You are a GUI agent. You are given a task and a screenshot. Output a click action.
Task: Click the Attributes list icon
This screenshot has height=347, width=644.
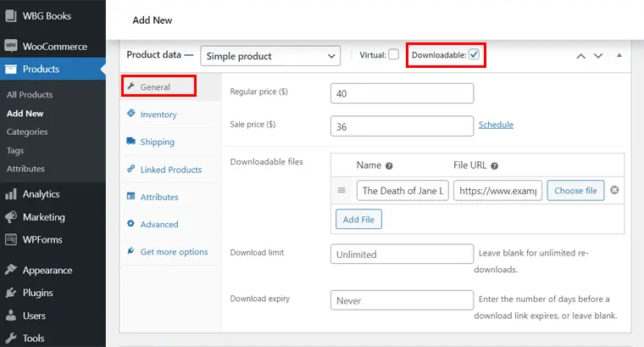click(x=131, y=196)
